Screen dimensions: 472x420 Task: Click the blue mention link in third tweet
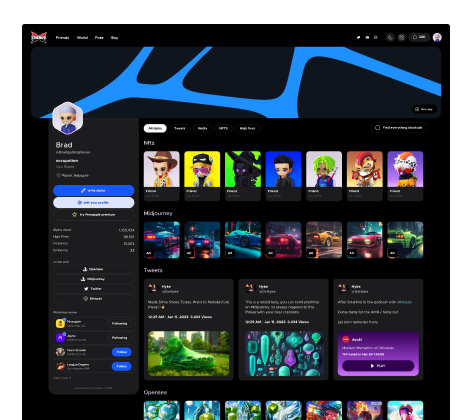click(404, 302)
